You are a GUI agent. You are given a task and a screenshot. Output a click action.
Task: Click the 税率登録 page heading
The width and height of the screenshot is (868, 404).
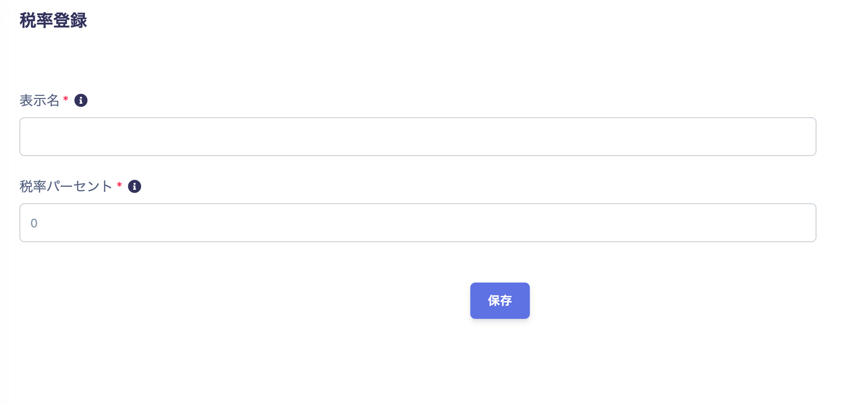(53, 20)
